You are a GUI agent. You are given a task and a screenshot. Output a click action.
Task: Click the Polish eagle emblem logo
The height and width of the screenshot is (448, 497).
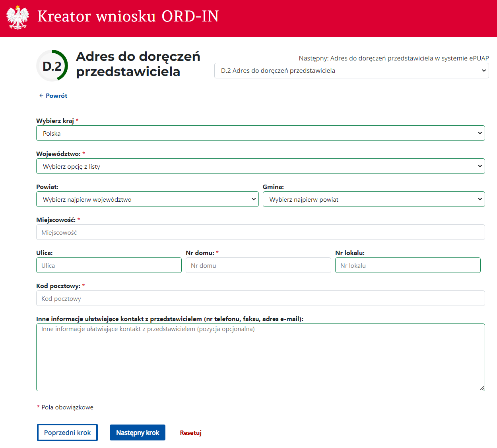point(18,18)
